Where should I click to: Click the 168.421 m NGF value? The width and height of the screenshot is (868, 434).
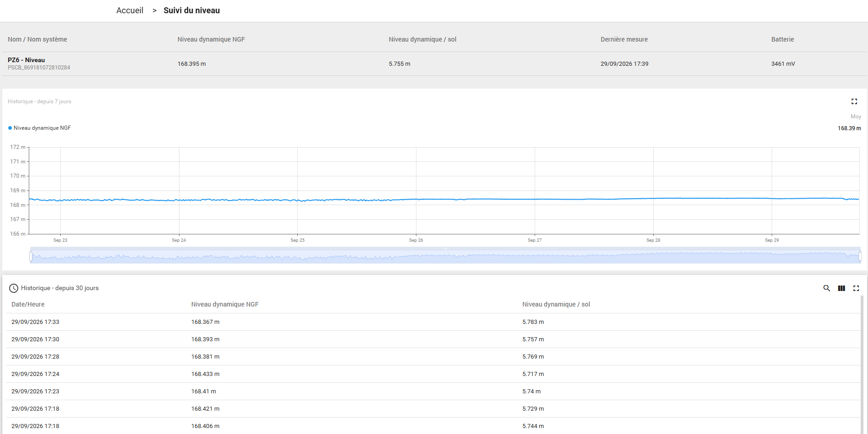(x=205, y=409)
